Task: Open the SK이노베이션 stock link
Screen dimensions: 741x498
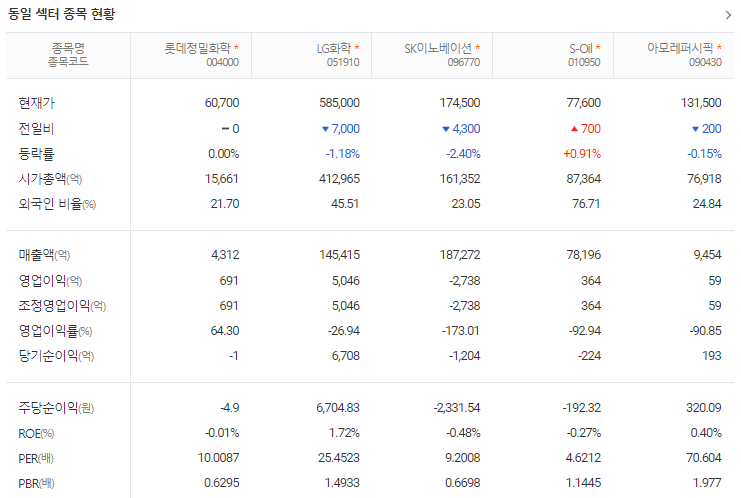Action: (438, 48)
